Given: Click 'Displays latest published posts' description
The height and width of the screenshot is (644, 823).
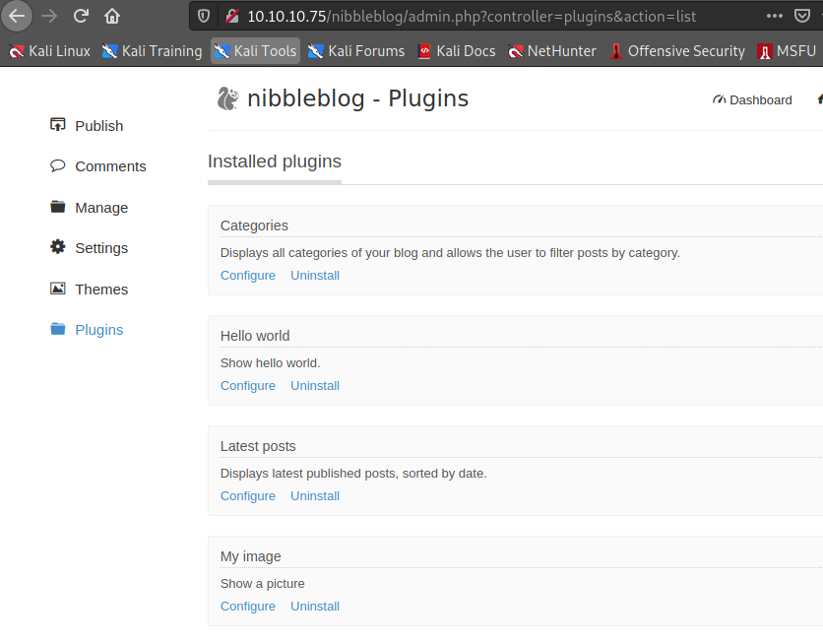Looking at the screenshot, I should 353,474.
